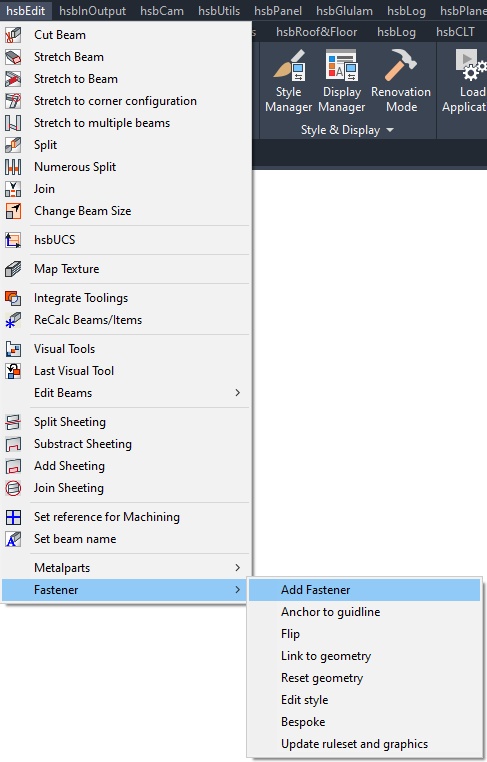Click the Integrate Toolings icon
Image resolution: width=487 pixels, height=762 pixels.
coord(13,298)
